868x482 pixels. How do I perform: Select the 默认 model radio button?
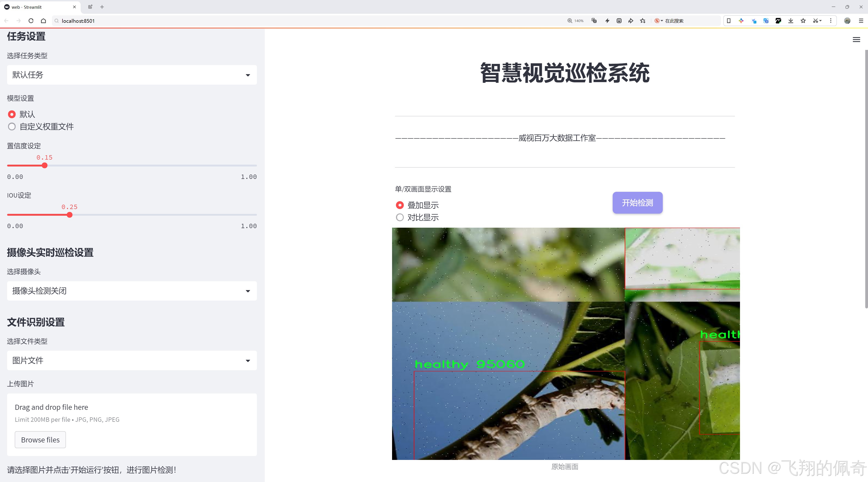pyautogui.click(x=12, y=114)
